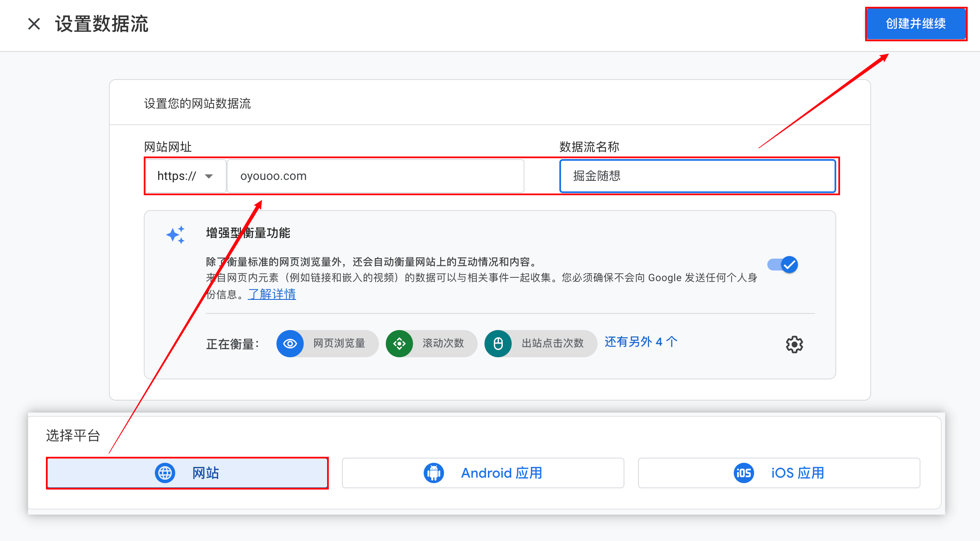Choose the Android 应用 platform
This screenshot has height=541, width=980.
[x=483, y=473]
